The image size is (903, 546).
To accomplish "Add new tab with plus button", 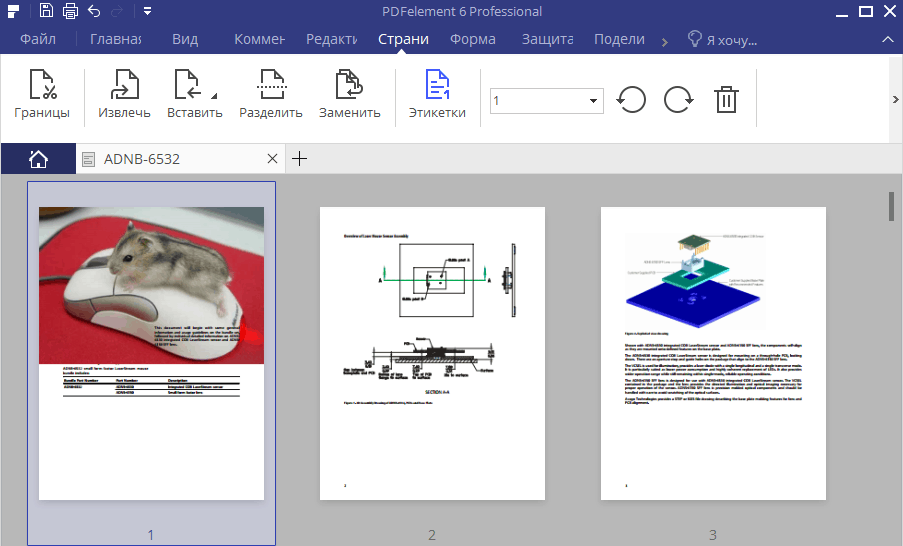I will (x=298, y=159).
